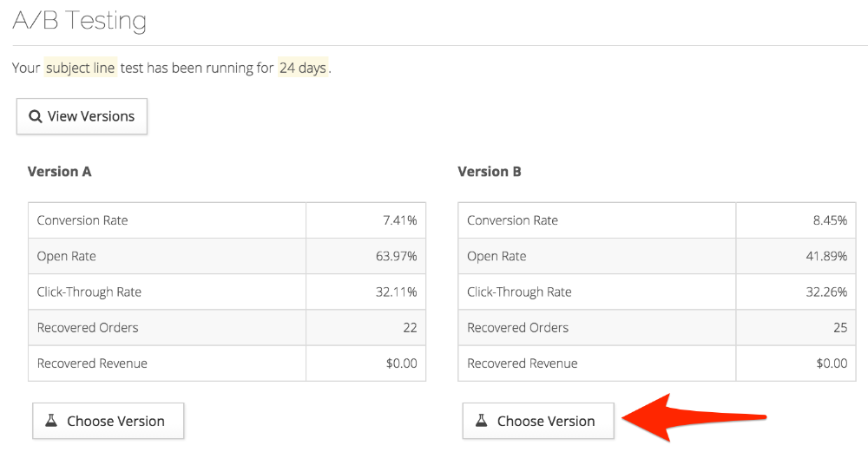Click Version A Recovered Orders value 22
Viewport: 868px width, 452px height.
click(409, 328)
